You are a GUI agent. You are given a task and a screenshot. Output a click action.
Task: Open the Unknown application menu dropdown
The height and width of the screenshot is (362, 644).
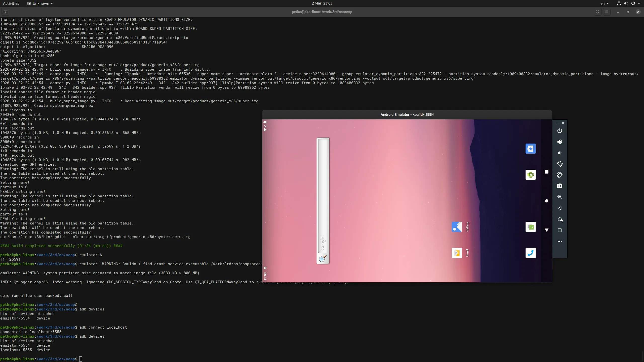[40, 3]
